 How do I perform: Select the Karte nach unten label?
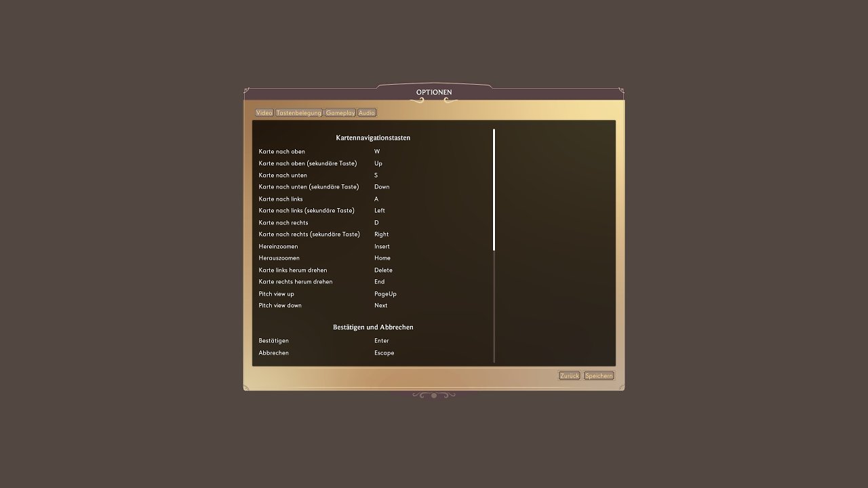click(283, 176)
